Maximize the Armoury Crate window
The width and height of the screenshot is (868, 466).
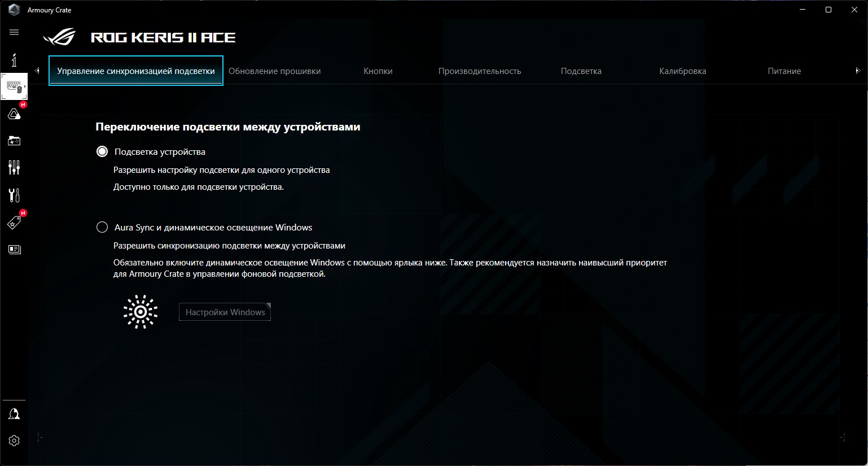(828, 10)
